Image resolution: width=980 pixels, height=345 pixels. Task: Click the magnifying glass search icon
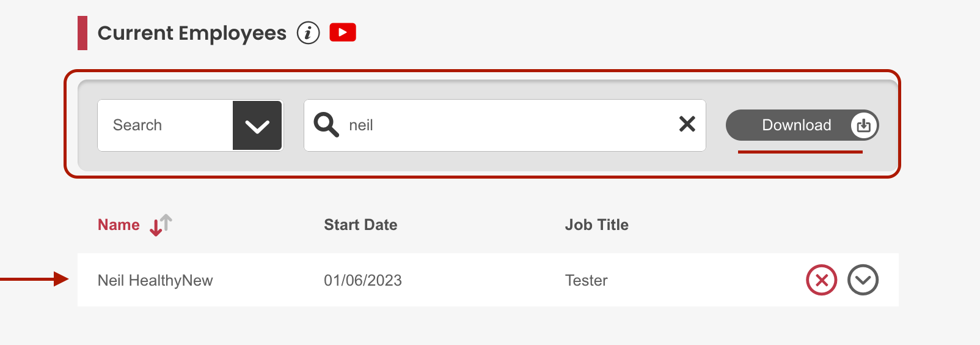[x=326, y=125]
